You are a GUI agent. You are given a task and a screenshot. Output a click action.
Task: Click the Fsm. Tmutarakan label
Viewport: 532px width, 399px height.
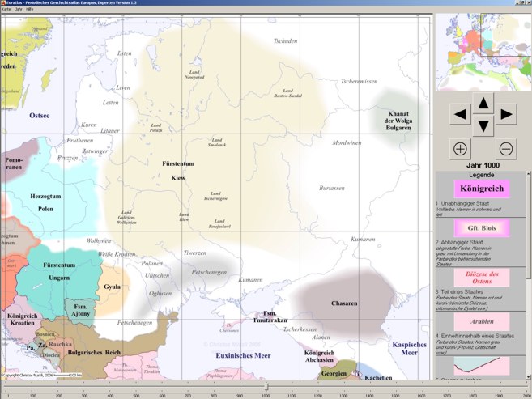[x=270, y=316]
